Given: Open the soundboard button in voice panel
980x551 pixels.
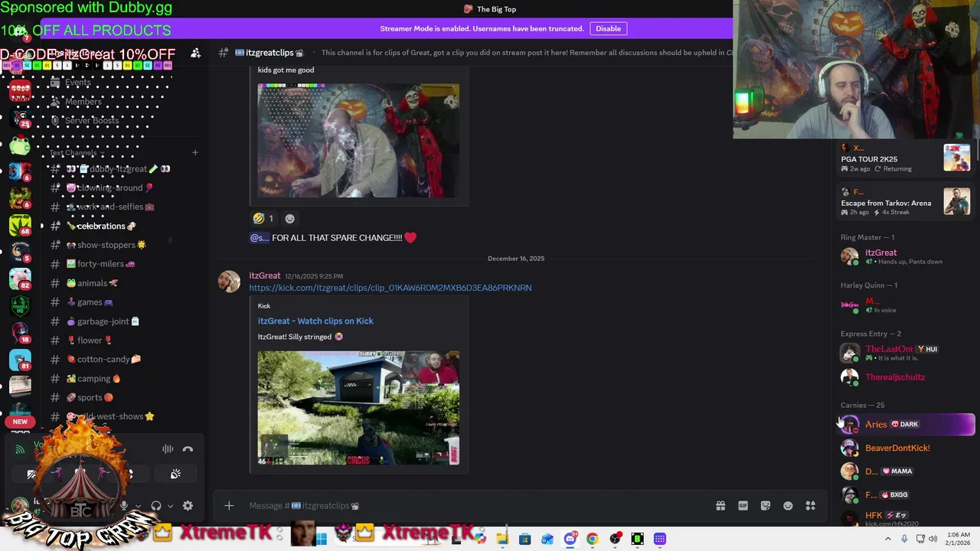Looking at the screenshot, I should (175, 474).
